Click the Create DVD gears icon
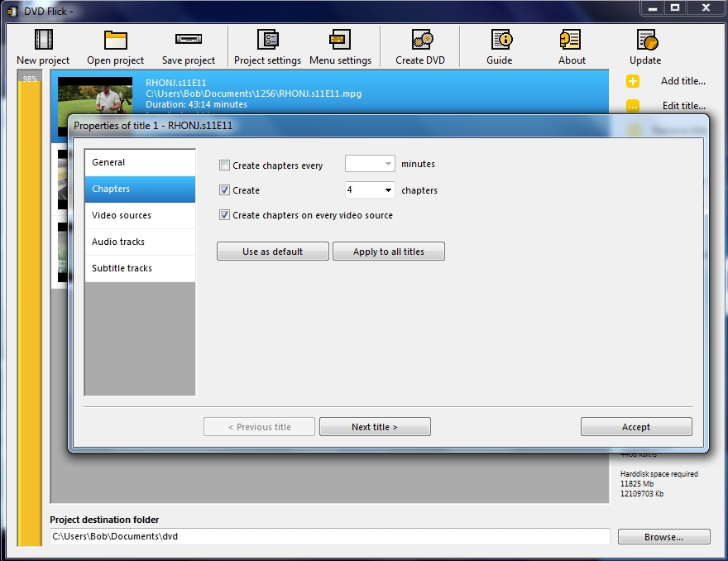728x561 pixels. [x=423, y=40]
